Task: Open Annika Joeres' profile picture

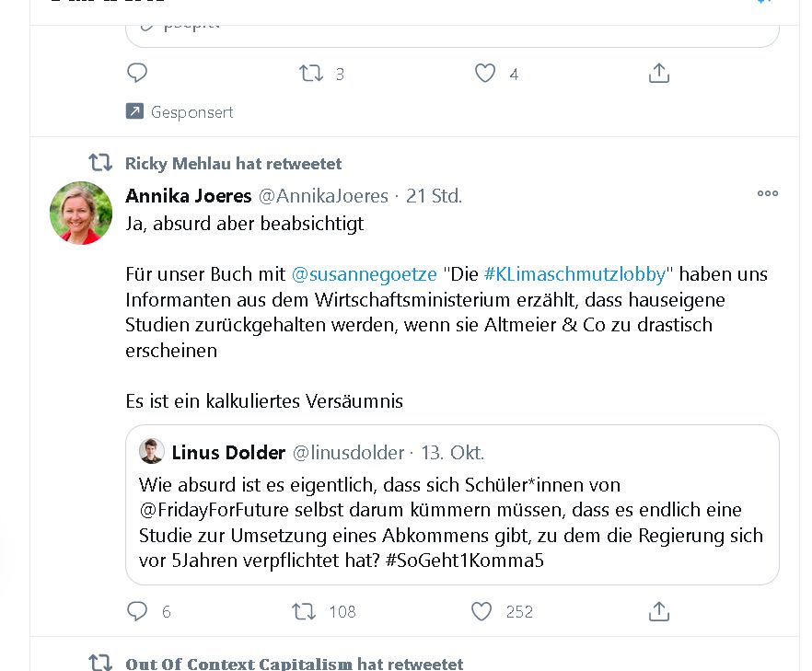Action: tap(81, 213)
